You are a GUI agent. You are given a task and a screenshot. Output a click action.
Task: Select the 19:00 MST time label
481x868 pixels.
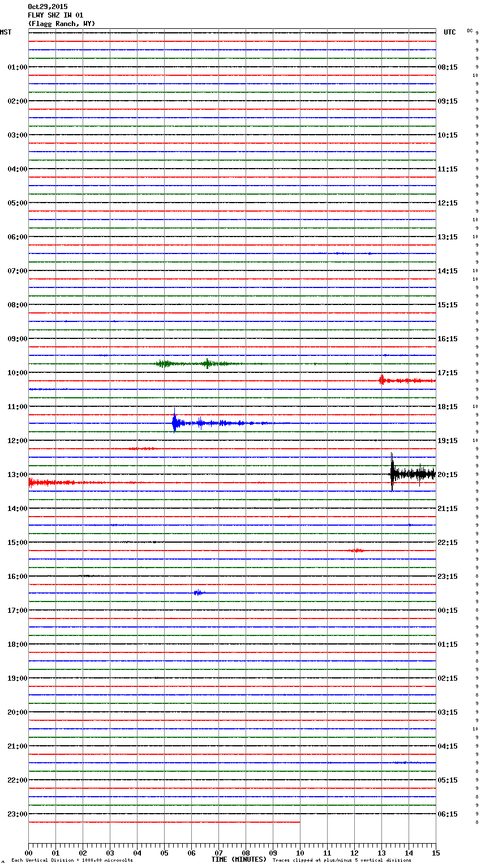click(x=17, y=678)
